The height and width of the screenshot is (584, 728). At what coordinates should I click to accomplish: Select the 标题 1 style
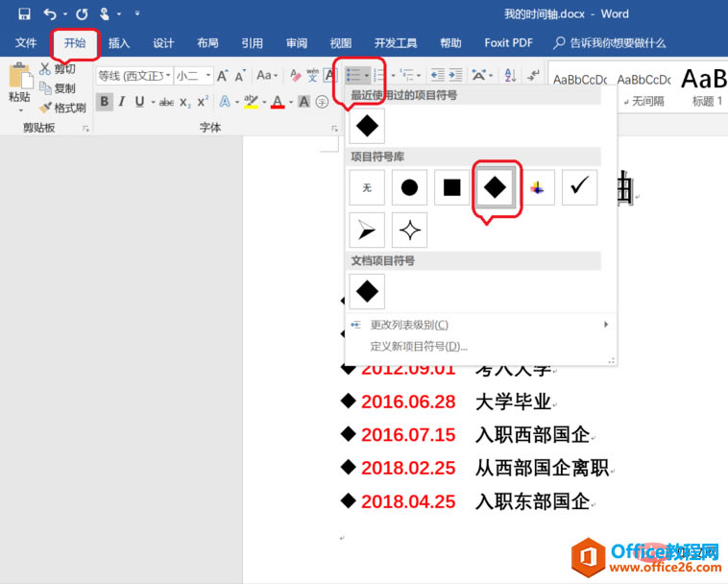(x=707, y=87)
